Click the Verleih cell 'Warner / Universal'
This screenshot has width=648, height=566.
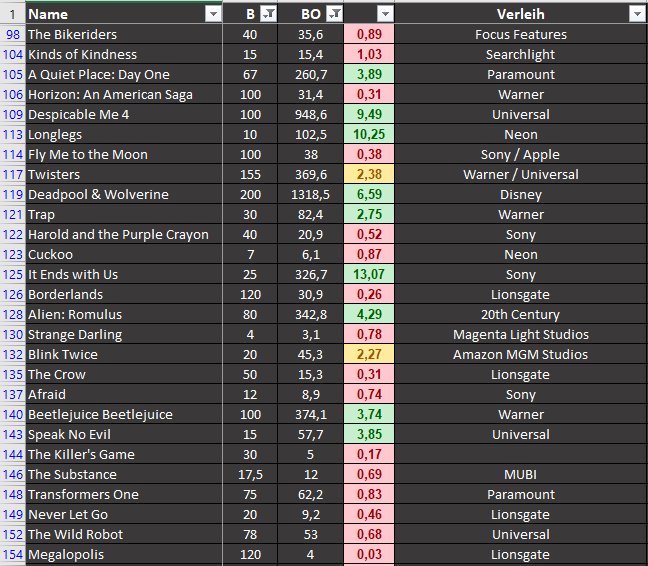pos(521,174)
